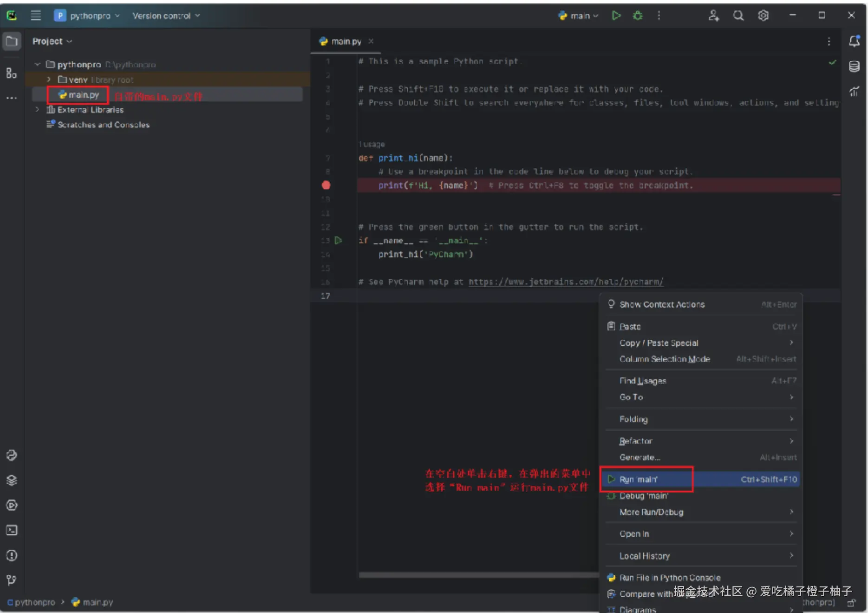Screen dimensions: 868x613
Task: Open the main menu hamburger icon
Action: tap(36, 15)
